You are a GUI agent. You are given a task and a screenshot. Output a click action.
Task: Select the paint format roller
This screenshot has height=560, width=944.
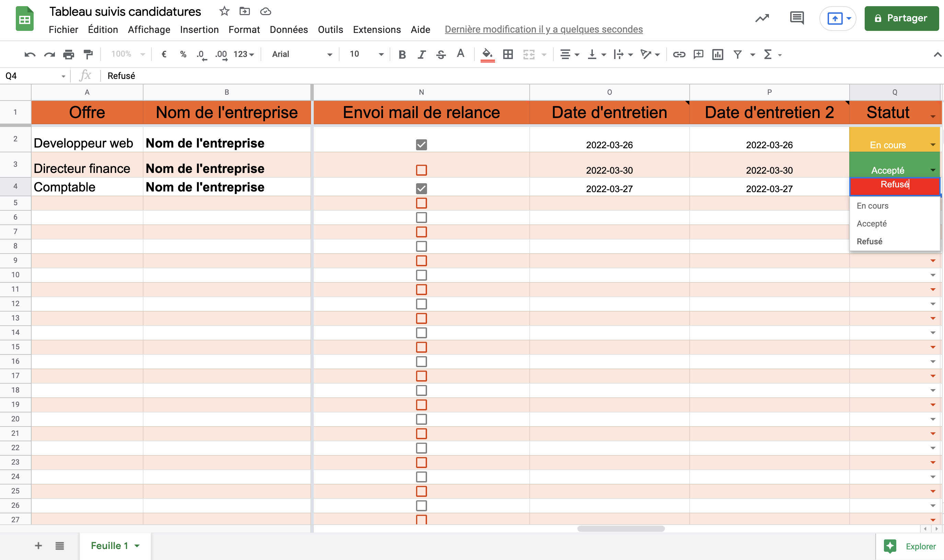pos(88,55)
